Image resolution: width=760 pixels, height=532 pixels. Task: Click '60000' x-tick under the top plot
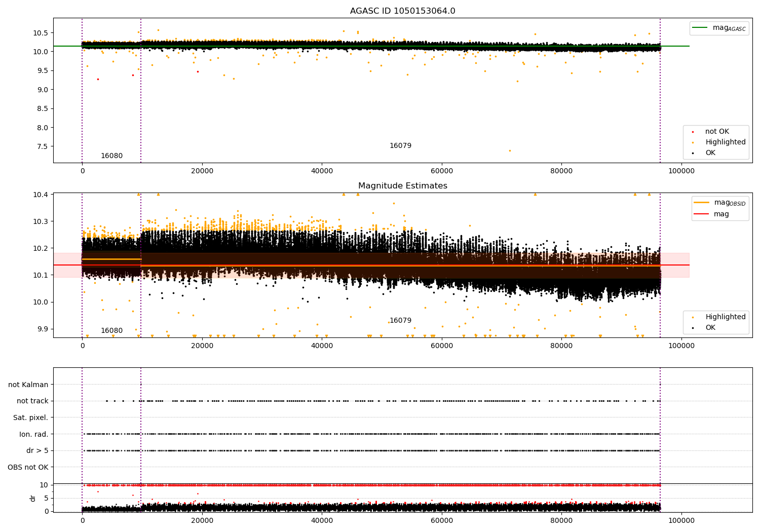442,171
